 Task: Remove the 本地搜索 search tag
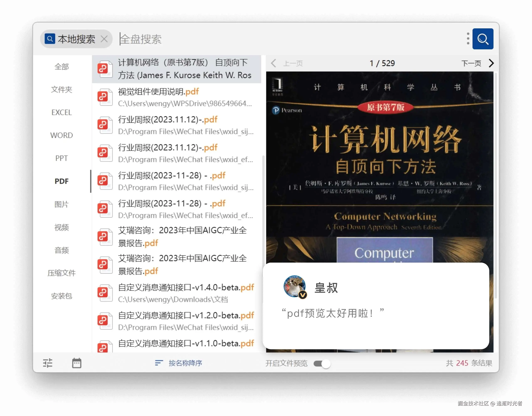coord(104,39)
